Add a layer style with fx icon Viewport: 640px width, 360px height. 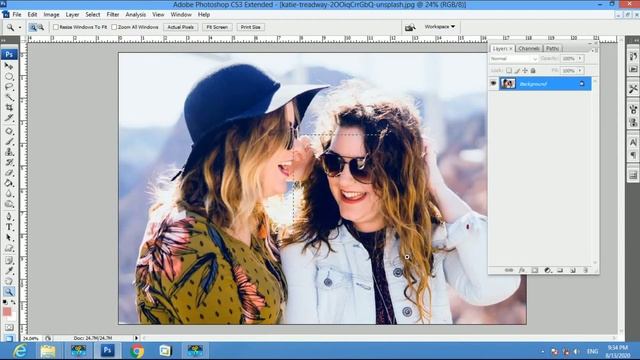pos(522,270)
